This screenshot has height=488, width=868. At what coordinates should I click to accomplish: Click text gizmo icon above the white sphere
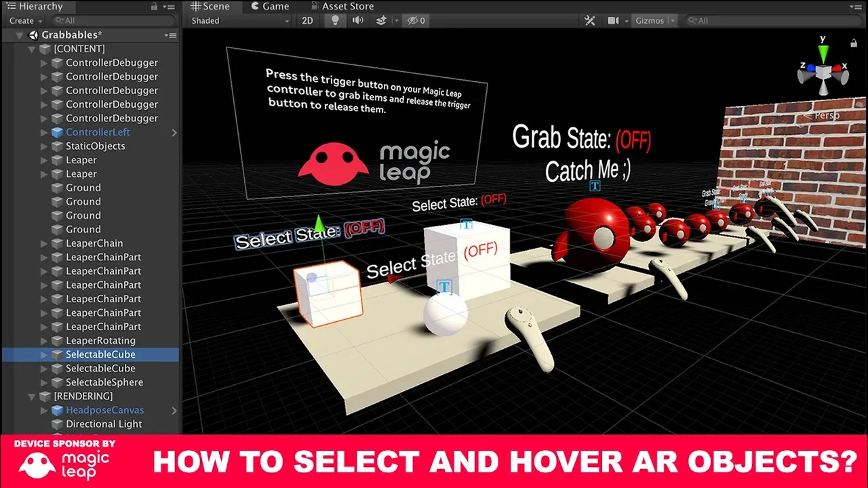[x=445, y=287]
